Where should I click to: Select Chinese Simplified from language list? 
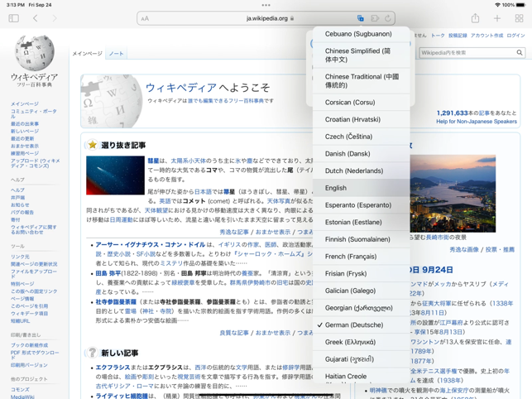(361, 55)
